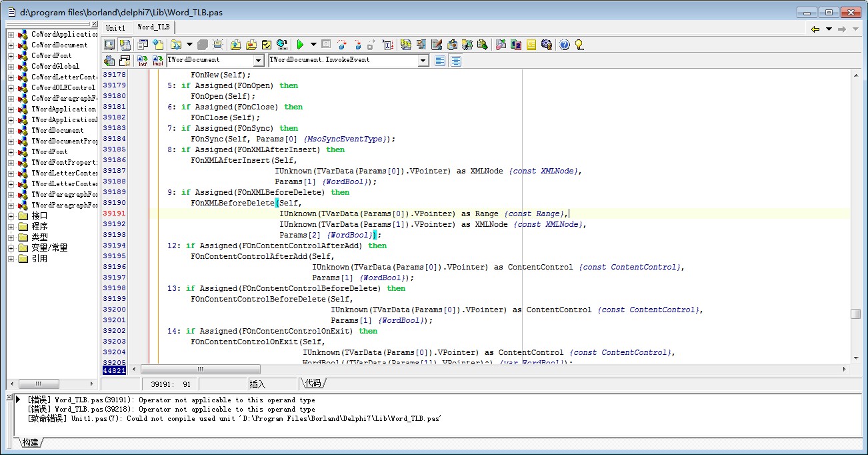Viewport: 868px width, 455px height.
Task: Select TWordFont in the class tree
Action: [x=49, y=151]
